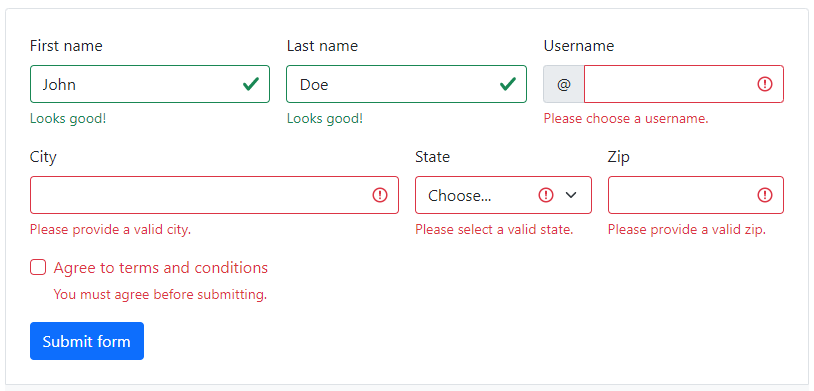Click into the empty Zip input
Screen dimensions: 814x391
point(696,195)
